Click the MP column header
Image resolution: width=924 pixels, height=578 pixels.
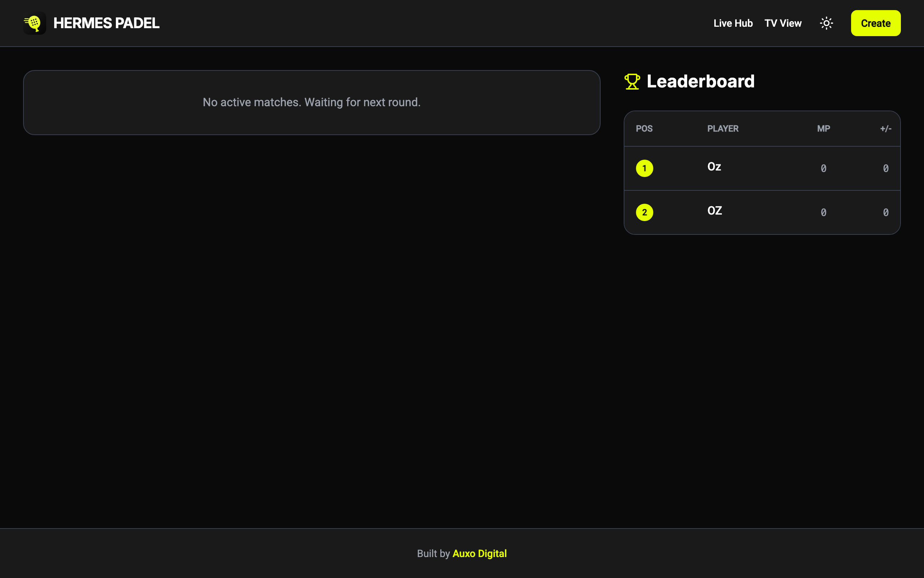[824, 129]
